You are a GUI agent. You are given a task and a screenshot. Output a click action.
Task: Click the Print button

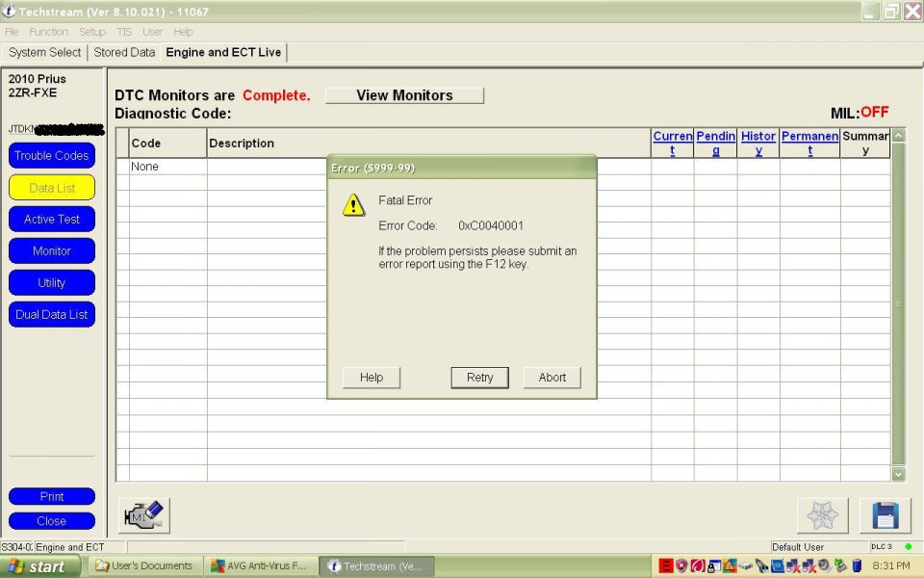coord(52,497)
